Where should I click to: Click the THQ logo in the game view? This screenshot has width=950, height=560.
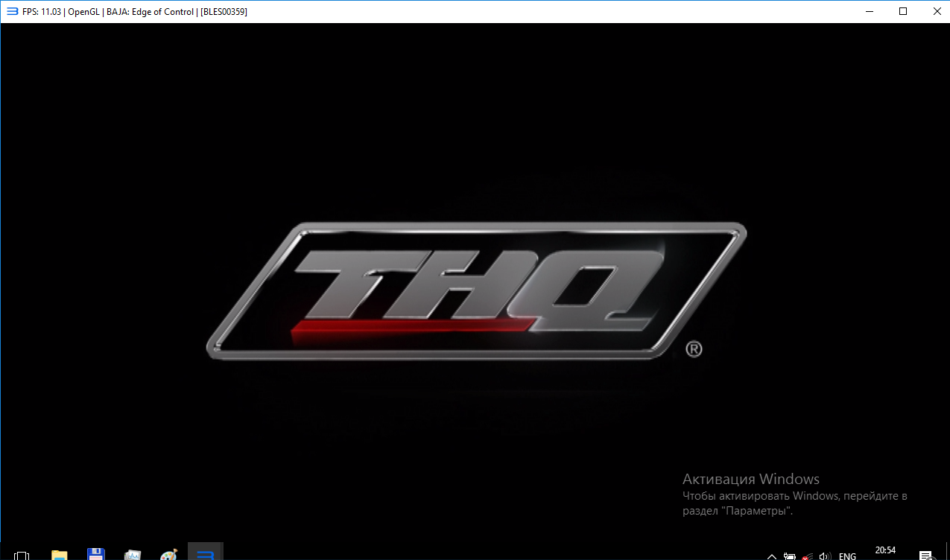(477, 290)
